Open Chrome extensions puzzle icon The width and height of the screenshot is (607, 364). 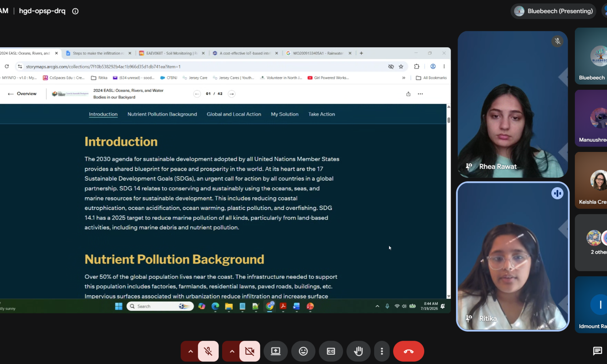[417, 66]
